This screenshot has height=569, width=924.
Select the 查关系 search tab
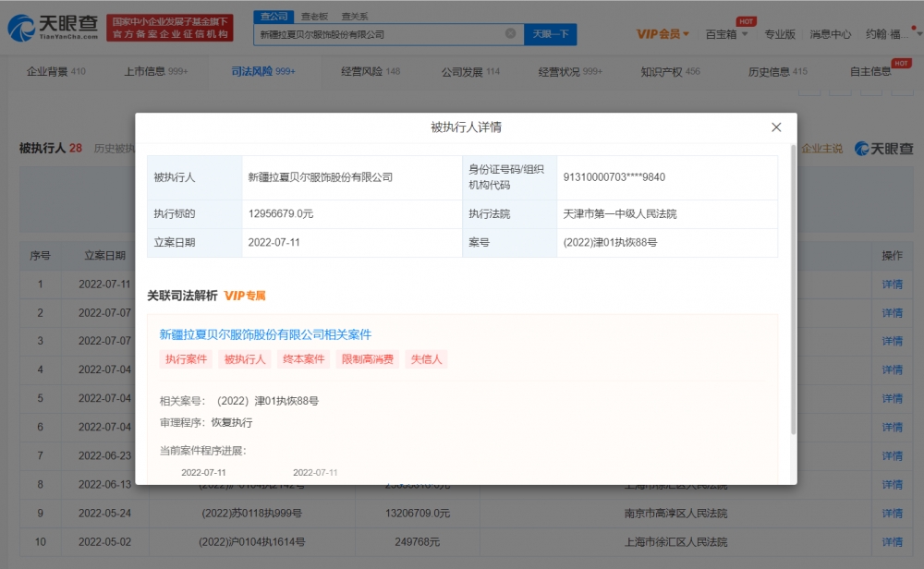355,17
